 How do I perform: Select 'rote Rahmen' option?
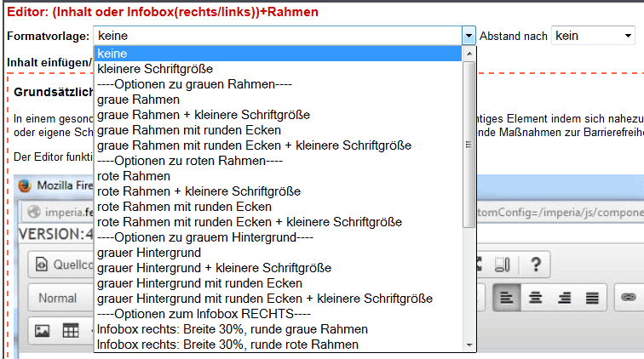coord(278,176)
